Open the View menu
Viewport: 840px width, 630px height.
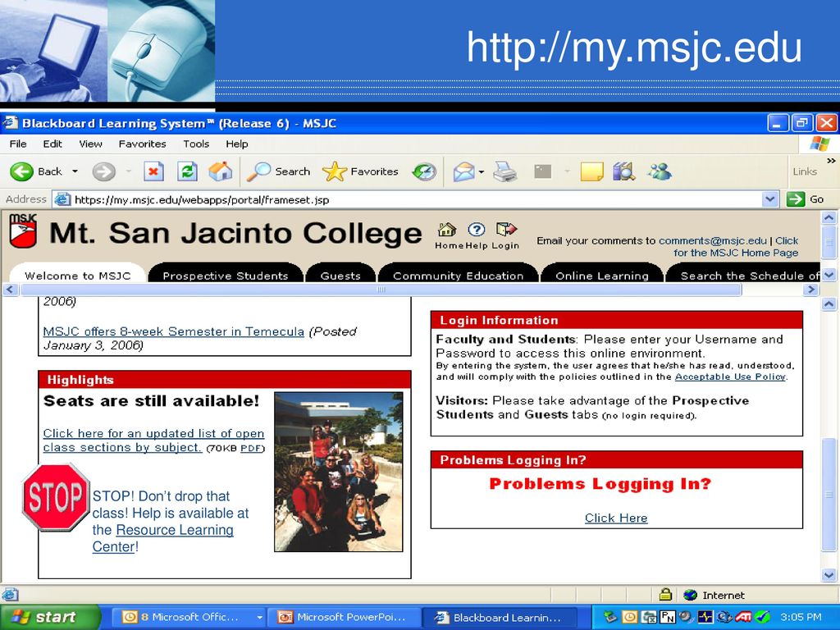(90, 144)
